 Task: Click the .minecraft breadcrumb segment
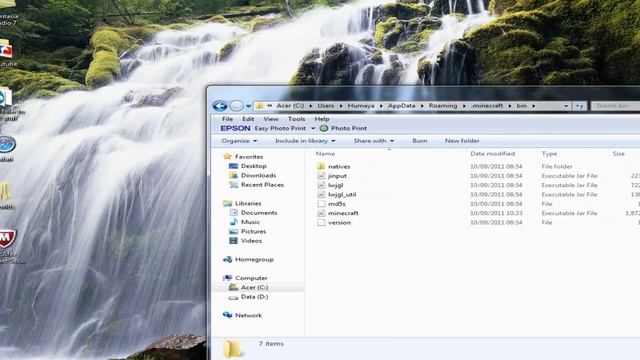(x=487, y=106)
